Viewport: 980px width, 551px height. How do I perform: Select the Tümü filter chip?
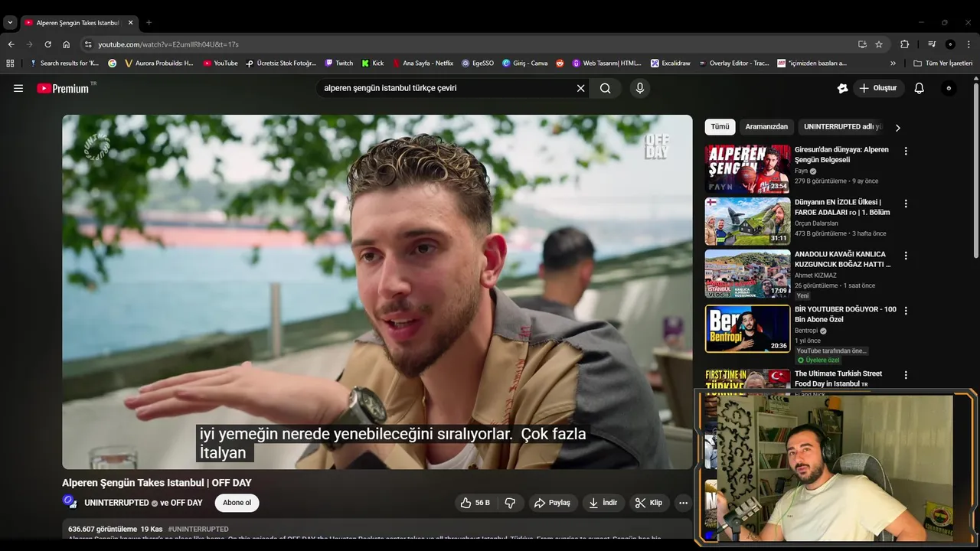(x=720, y=127)
